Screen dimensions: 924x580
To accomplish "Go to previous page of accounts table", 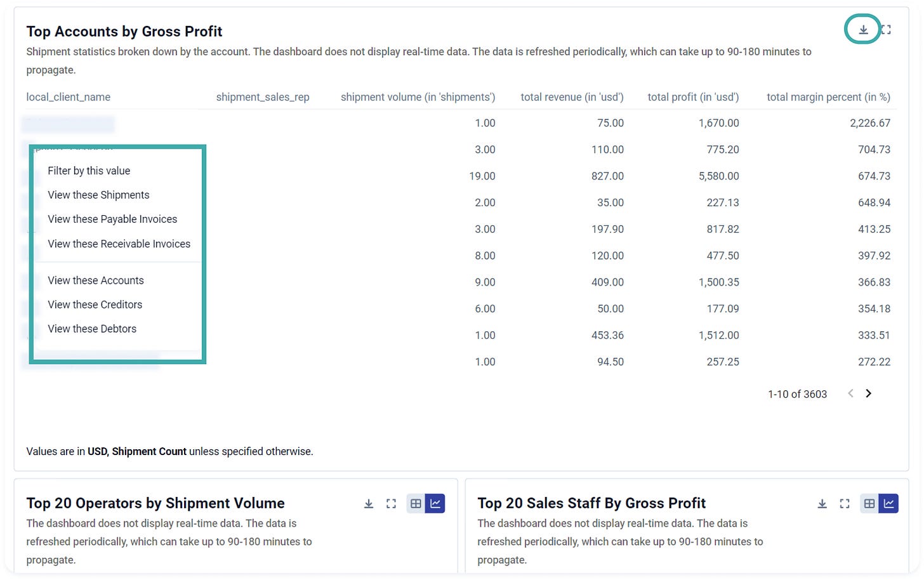I will (x=850, y=393).
